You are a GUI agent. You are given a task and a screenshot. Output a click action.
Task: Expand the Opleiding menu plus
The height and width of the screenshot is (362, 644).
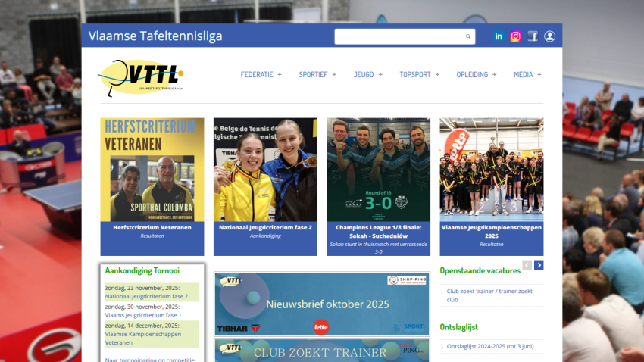click(x=495, y=75)
